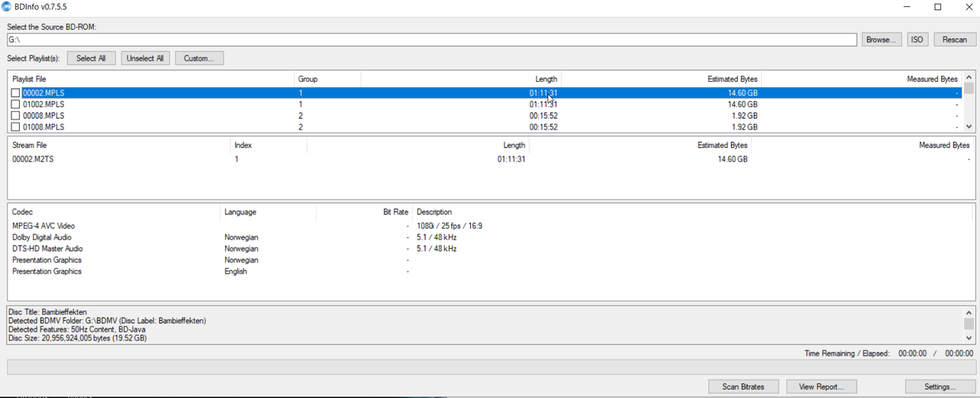
Task: Select the 00002.MPLS playlist row
Action: tap(485, 93)
